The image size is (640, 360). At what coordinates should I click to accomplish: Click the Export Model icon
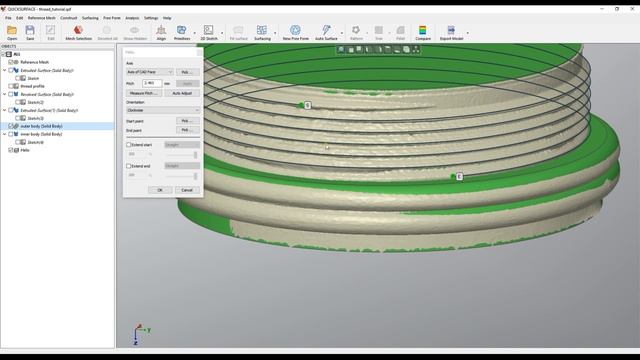coord(451,30)
